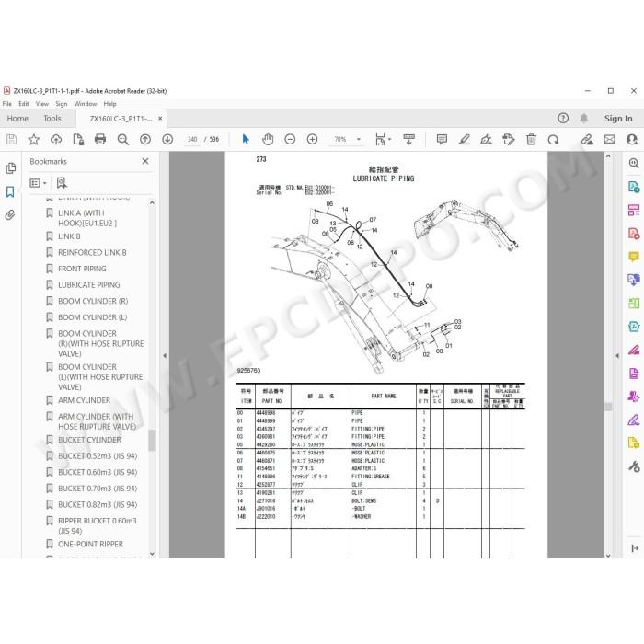Screen dimensions: 644x644
Task: Open ARM CYLINDER bookmark
Action: click(85, 400)
